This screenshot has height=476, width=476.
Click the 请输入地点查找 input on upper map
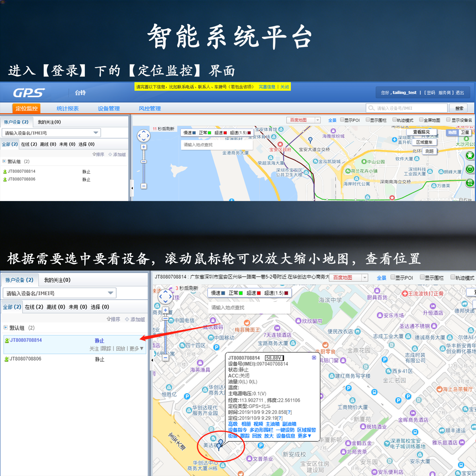[217, 145]
